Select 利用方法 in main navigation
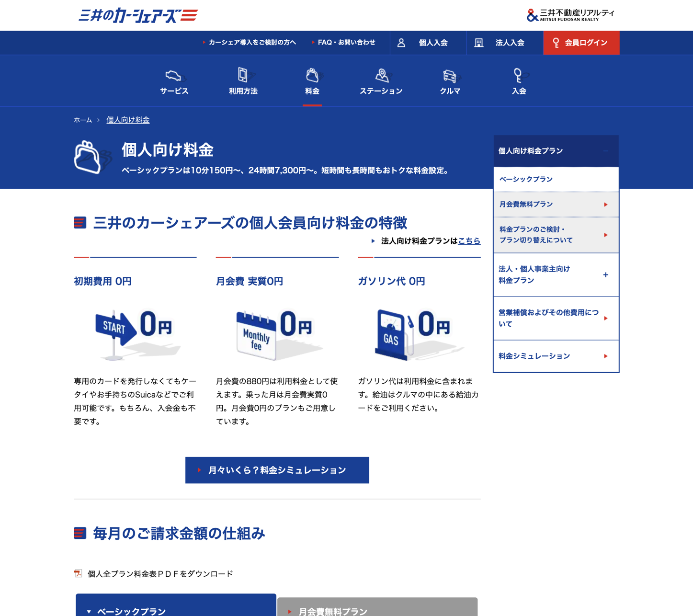The image size is (693, 616). point(243,81)
